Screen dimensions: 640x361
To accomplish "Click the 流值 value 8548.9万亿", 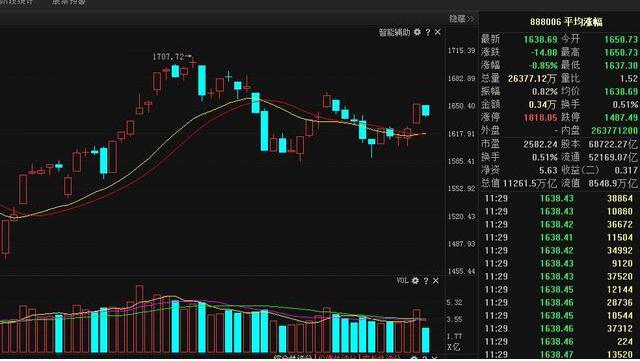I will click(x=613, y=183).
